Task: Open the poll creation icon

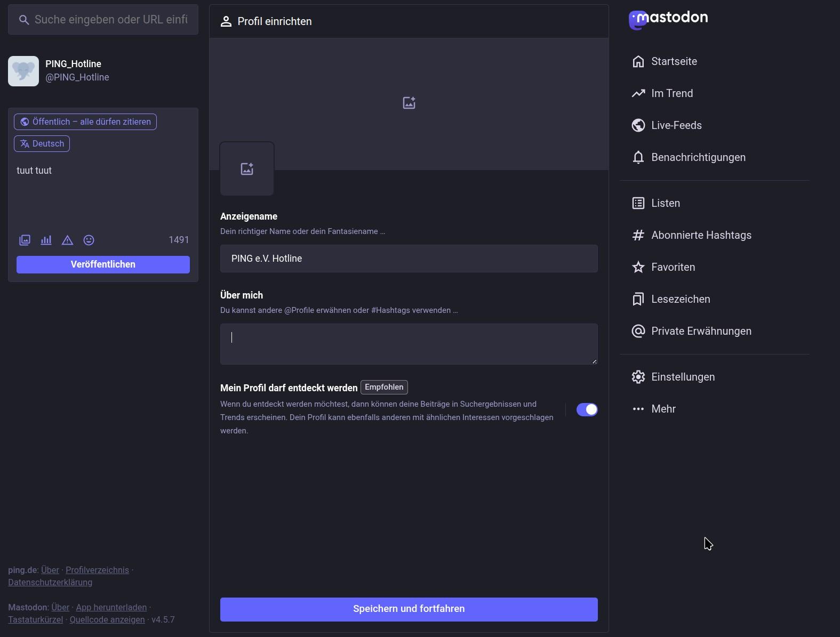Action: pyautogui.click(x=46, y=240)
